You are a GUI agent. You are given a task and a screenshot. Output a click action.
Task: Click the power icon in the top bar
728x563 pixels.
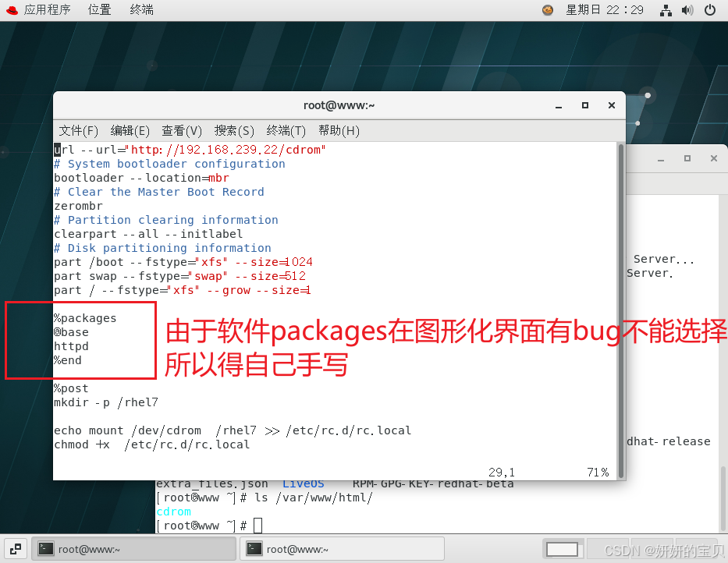click(710, 9)
